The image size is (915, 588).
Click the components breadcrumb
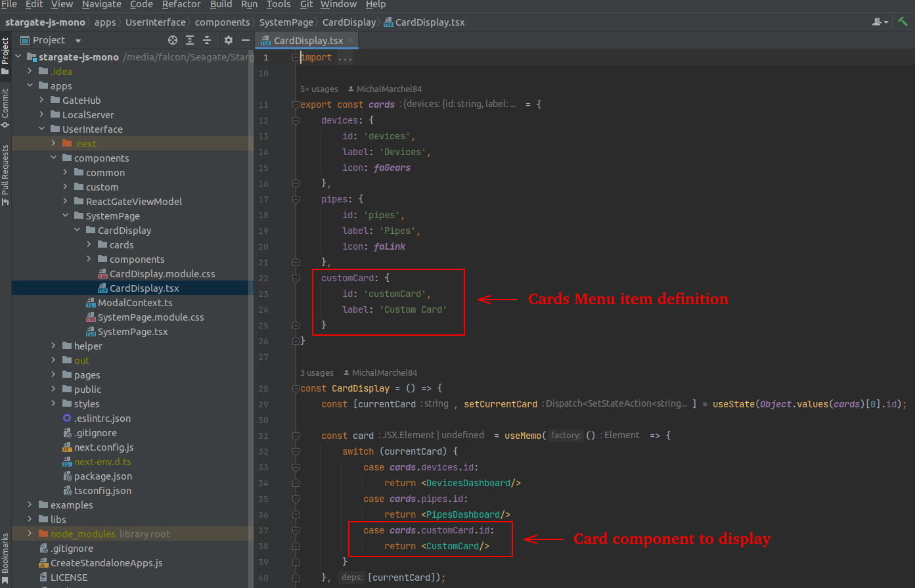pyautogui.click(x=223, y=22)
